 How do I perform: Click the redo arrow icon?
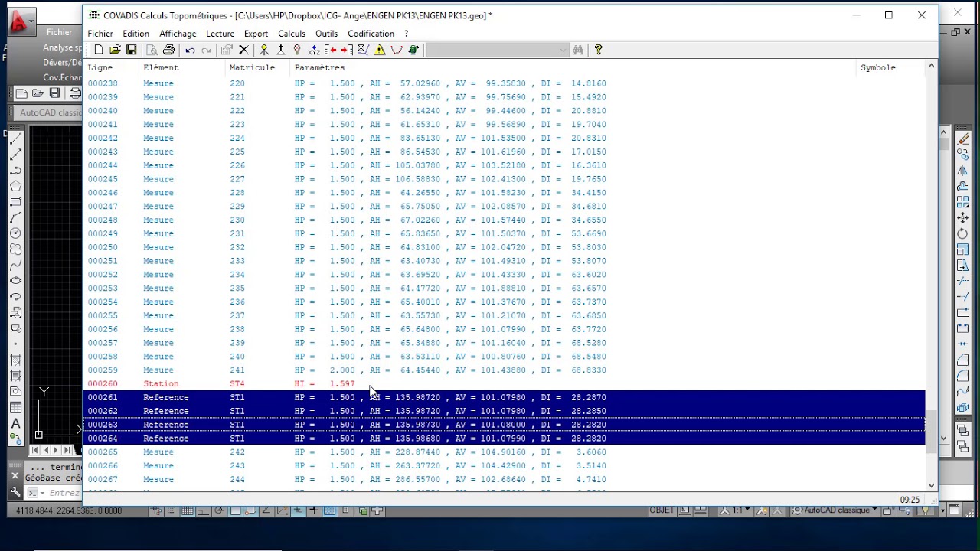click(206, 51)
